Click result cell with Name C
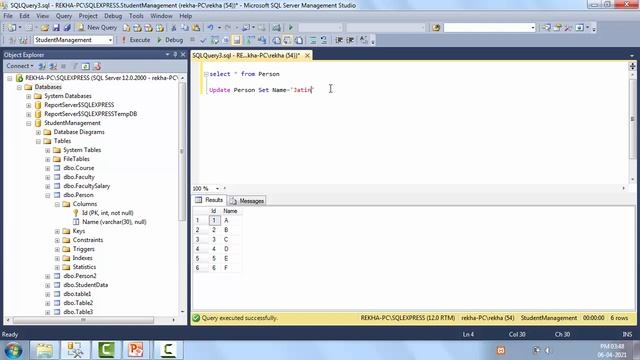This screenshot has height=360, width=640. point(226,240)
